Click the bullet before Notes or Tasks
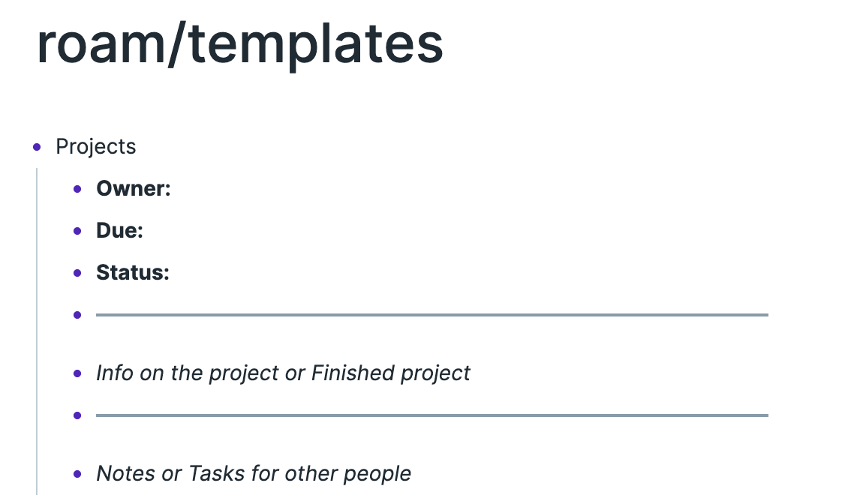Image resolution: width=860 pixels, height=504 pixels. [77, 474]
